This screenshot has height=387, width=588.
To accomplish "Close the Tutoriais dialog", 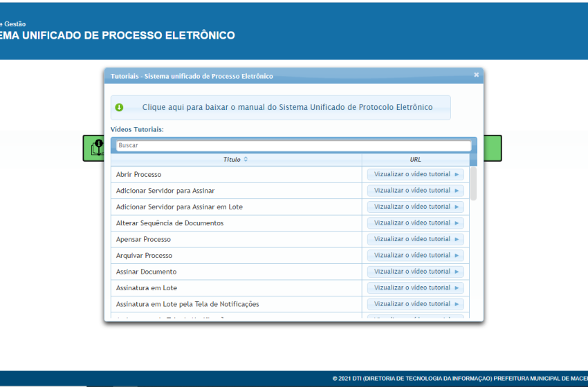I will point(476,75).
